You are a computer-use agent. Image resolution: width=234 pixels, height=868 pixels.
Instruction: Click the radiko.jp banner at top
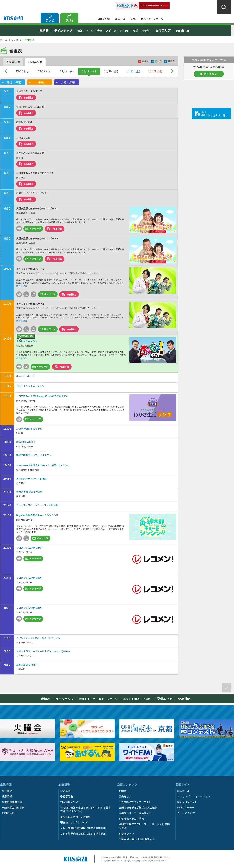click(142, 5)
